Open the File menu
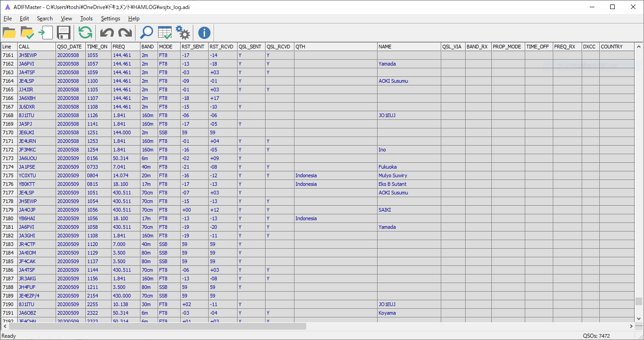 click(x=8, y=19)
